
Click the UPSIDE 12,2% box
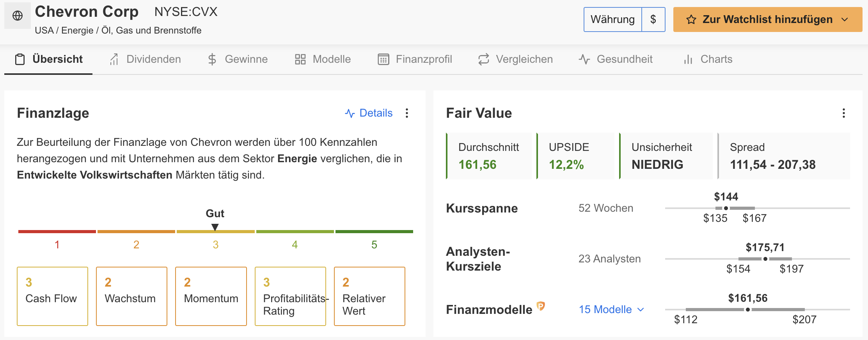[575, 156]
